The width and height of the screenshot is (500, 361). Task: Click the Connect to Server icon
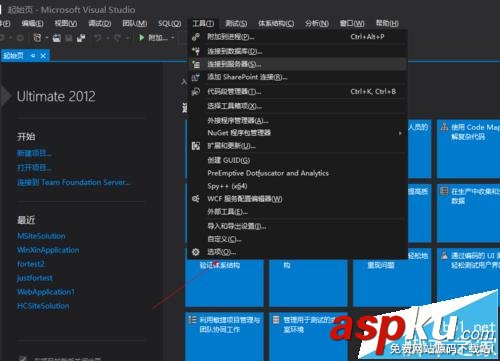tap(196, 64)
